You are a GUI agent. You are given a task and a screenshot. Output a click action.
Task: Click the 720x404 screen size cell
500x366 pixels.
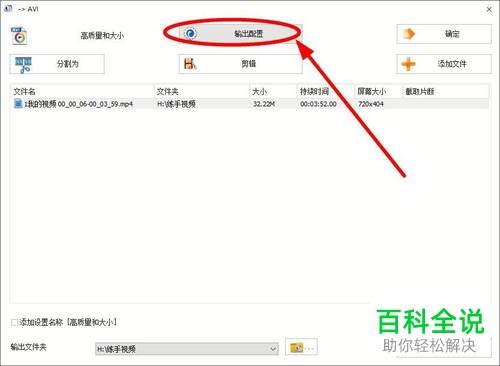click(371, 104)
